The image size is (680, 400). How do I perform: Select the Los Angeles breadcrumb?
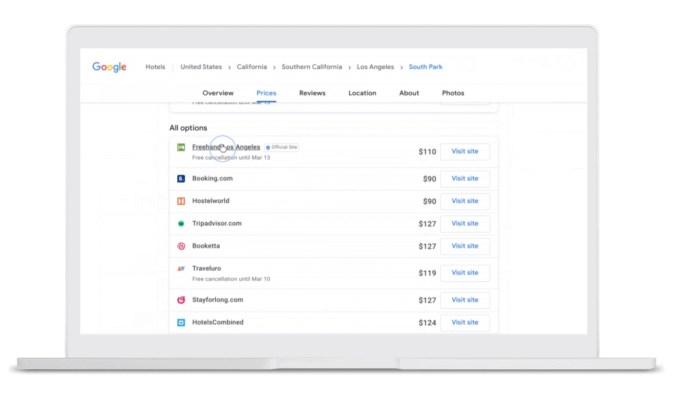376,67
